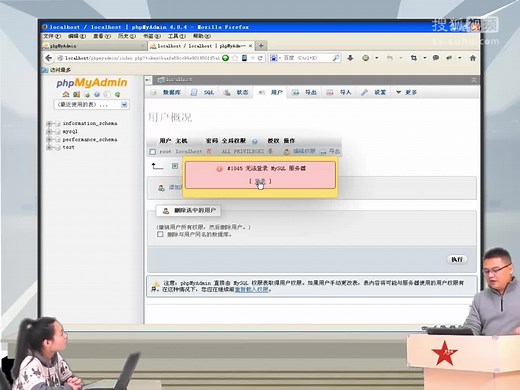Open the Firefox downloads arrow icon

(350, 58)
